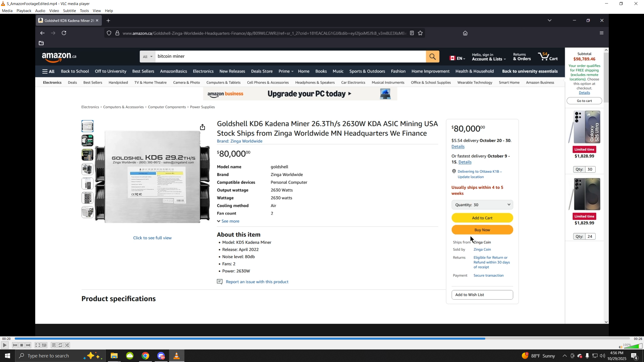The image size is (644, 362).
Task: Open the Playback menu
Action: [x=24, y=11]
